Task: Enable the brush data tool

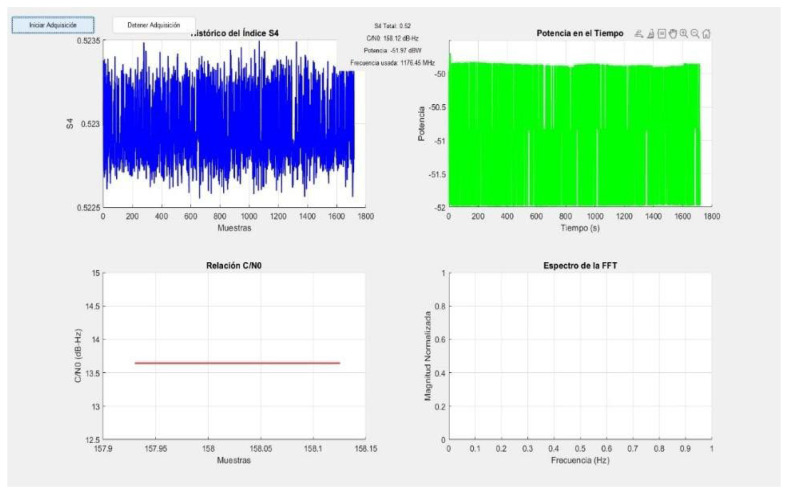Action: click(x=650, y=34)
